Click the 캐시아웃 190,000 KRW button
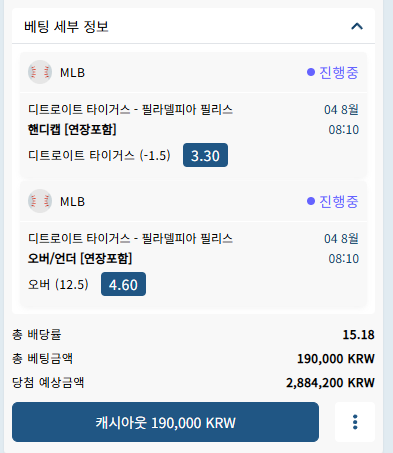The image size is (393, 453). pyautogui.click(x=165, y=422)
